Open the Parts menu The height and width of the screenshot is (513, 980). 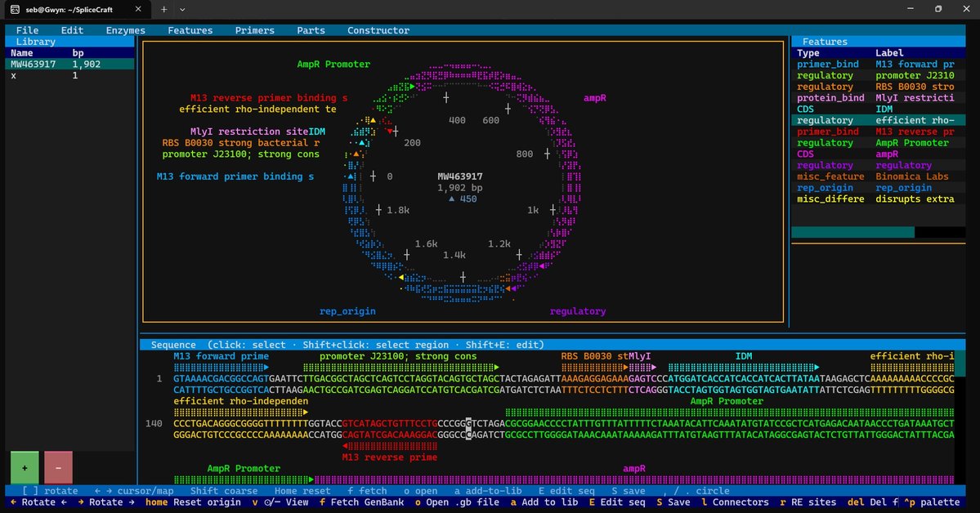311,30
